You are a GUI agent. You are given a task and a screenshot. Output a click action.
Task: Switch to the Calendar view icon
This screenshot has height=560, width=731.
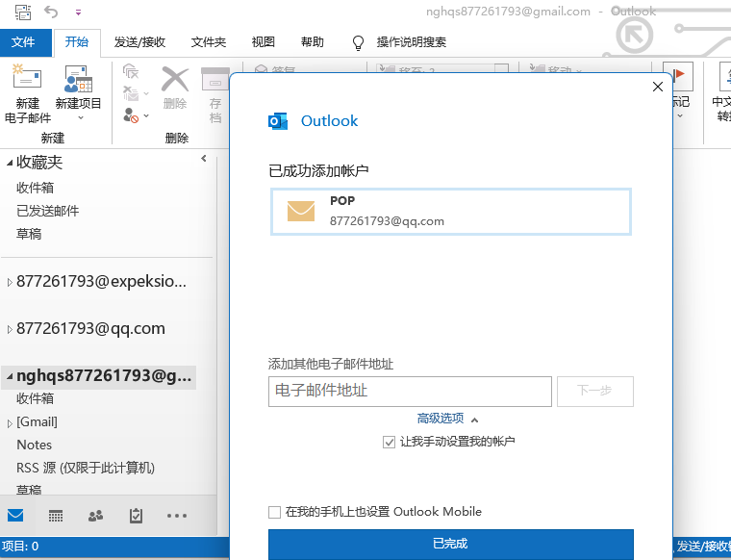point(56,516)
